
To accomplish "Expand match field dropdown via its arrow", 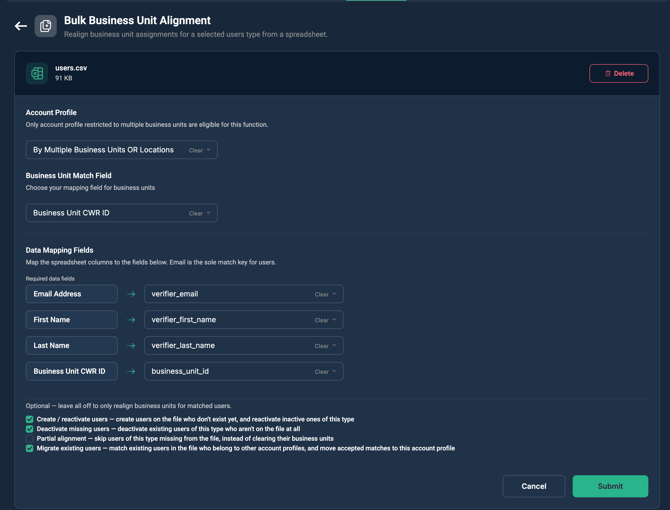I will [x=209, y=213].
